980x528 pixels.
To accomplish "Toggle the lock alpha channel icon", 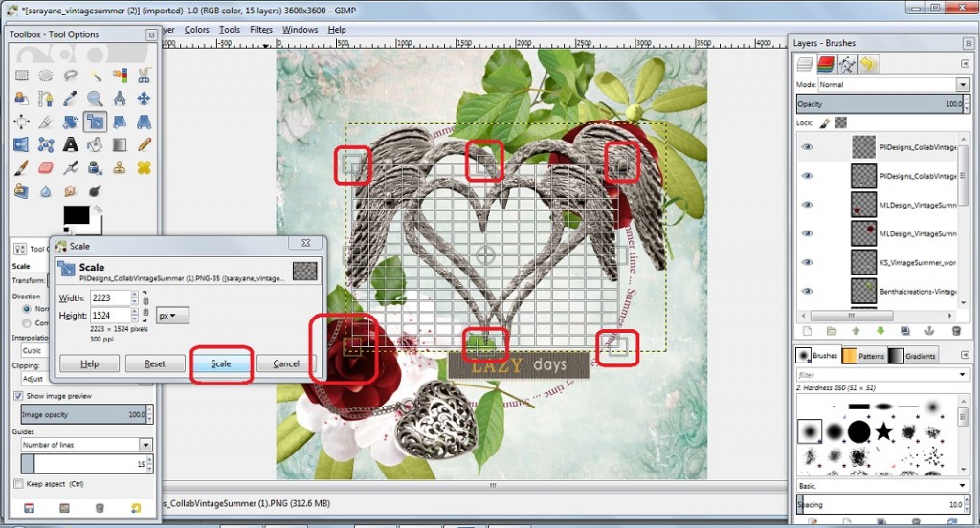I will point(841,123).
